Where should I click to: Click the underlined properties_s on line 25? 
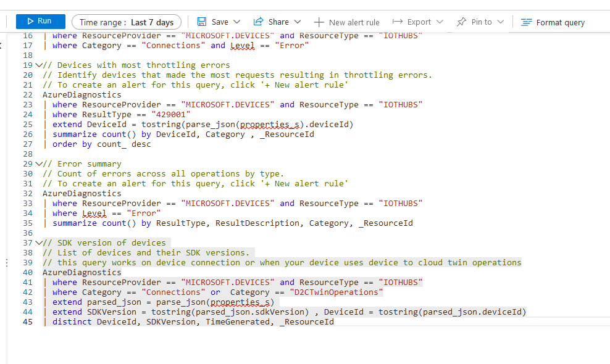(270, 125)
